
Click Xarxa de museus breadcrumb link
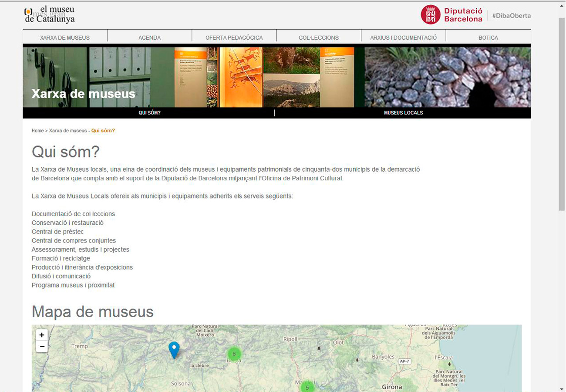[x=68, y=131]
